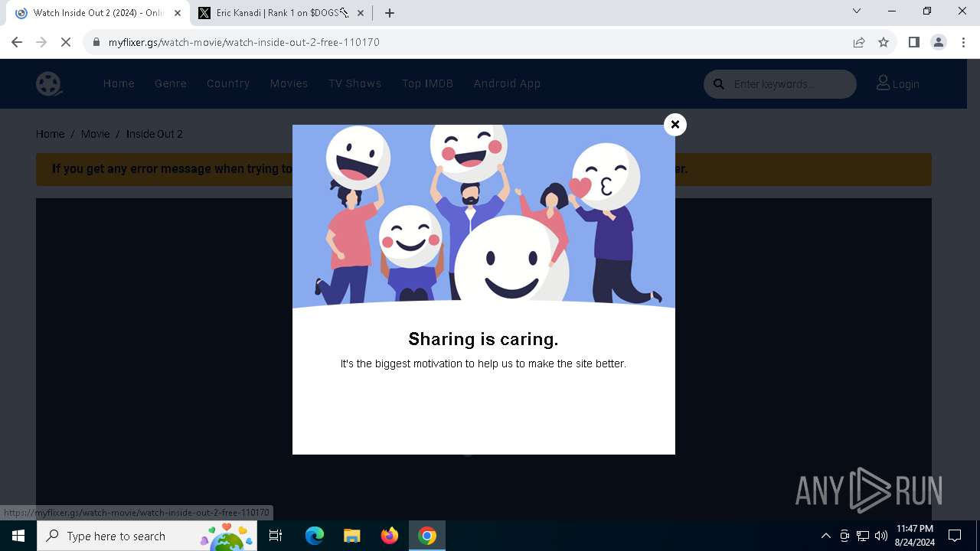Click the Chrome taskbar icon
The width and height of the screenshot is (980, 551).
(427, 536)
